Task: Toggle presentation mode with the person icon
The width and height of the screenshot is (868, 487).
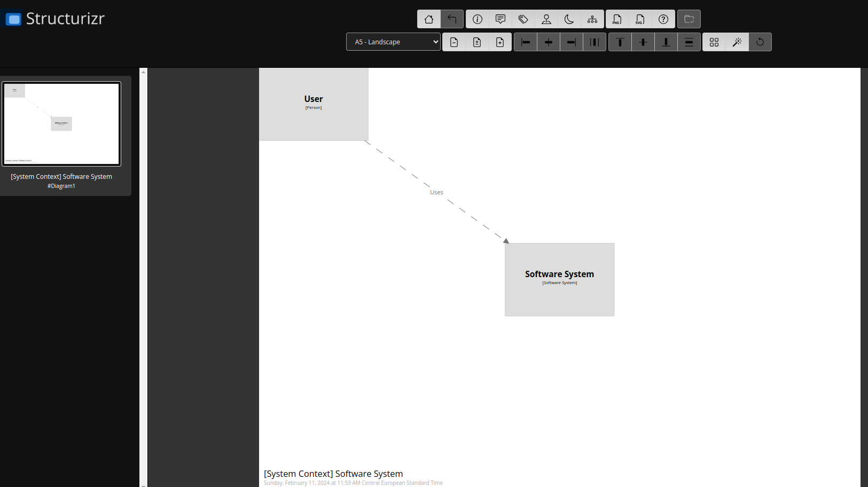Action: [546, 19]
